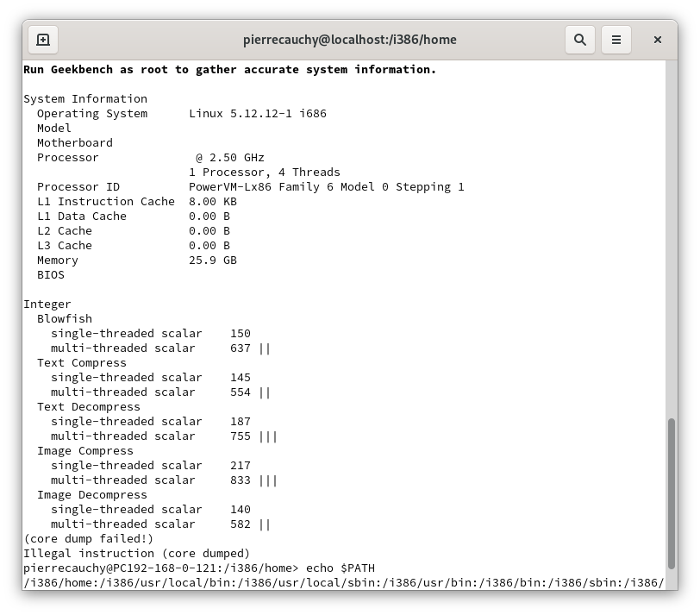Click the 'Image Compress' heading

[84, 450]
